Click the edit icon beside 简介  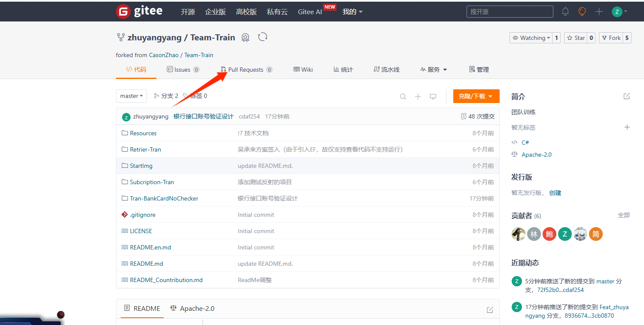point(626,96)
